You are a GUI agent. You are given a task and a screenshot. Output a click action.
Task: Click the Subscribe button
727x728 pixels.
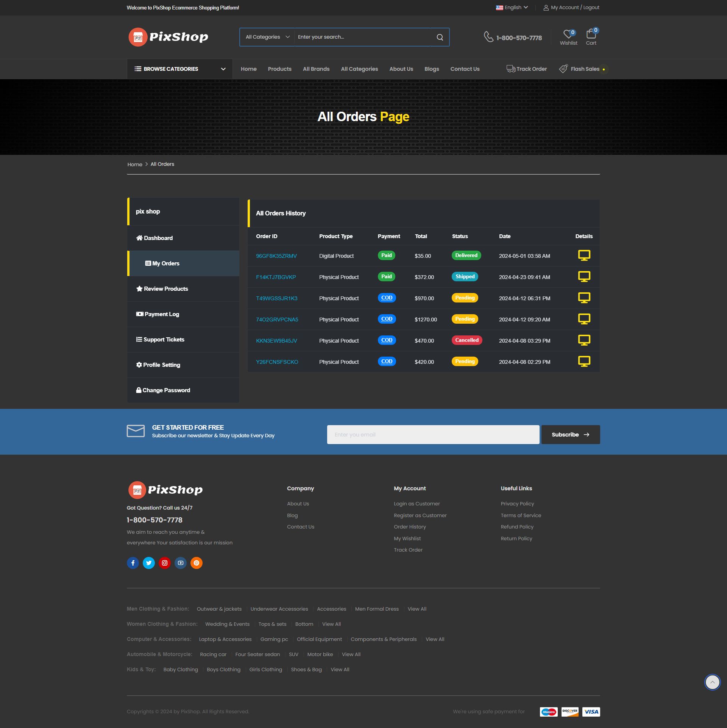(570, 435)
